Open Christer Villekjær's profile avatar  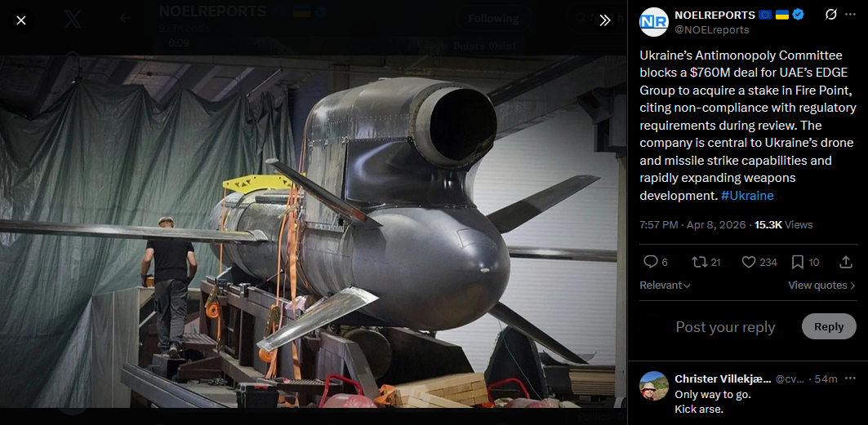point(654,385)
